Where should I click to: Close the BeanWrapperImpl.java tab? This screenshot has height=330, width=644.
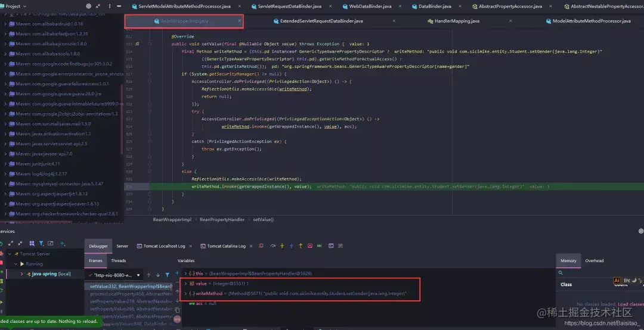coord(240,21)
